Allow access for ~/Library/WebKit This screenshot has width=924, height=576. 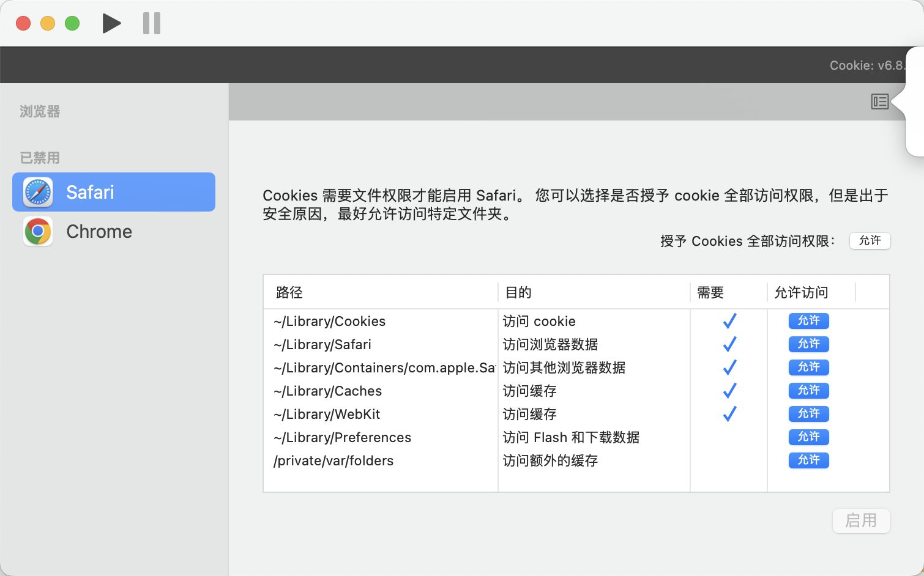pos(808,414)
